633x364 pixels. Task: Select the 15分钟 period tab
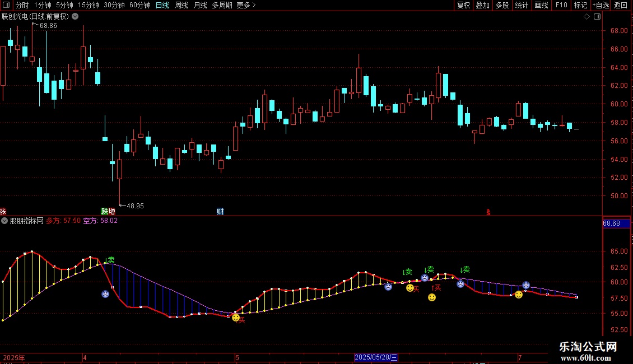89,5
